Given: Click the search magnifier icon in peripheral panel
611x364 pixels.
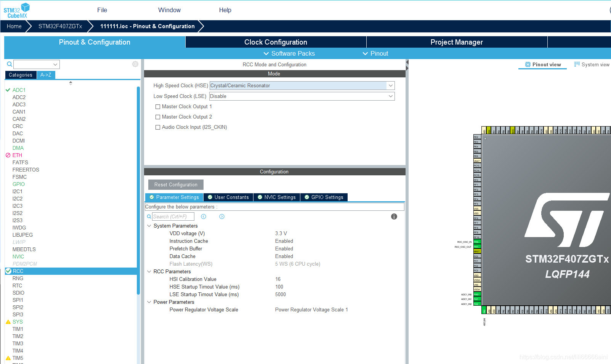Looking at the screenshot, I should pos(10,64).
